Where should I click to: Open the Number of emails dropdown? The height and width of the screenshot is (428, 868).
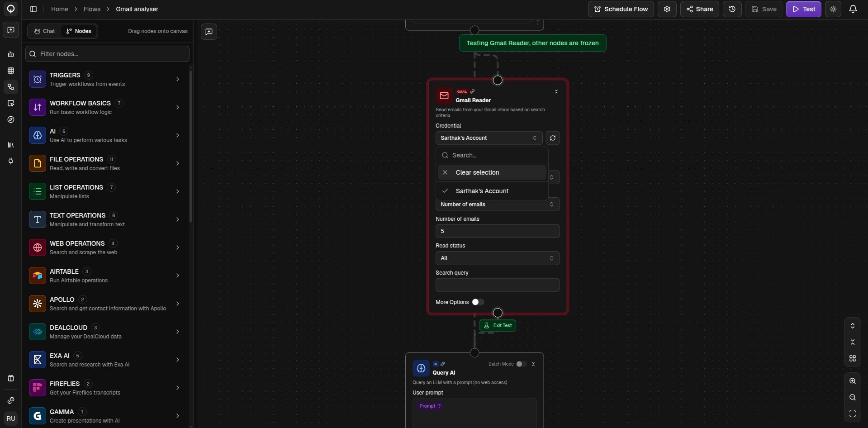[x=498, y=204]
